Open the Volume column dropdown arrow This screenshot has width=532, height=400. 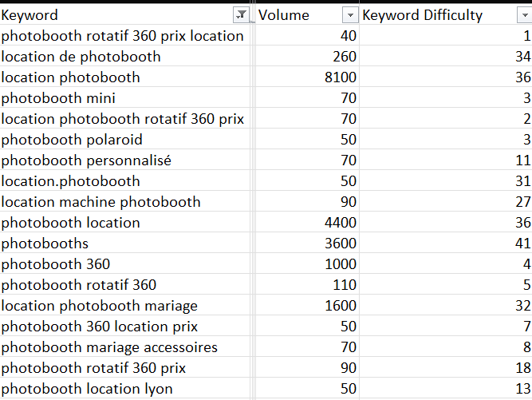tap(349, 16)
